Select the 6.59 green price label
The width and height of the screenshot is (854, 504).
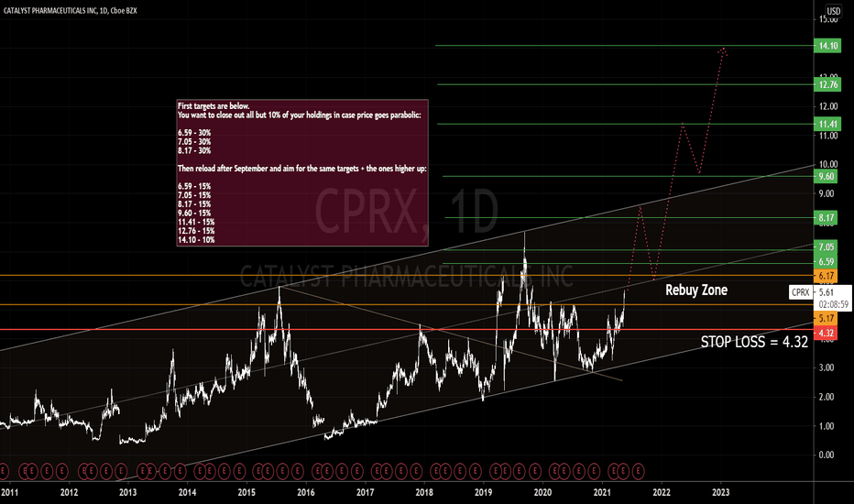[827, 262]
